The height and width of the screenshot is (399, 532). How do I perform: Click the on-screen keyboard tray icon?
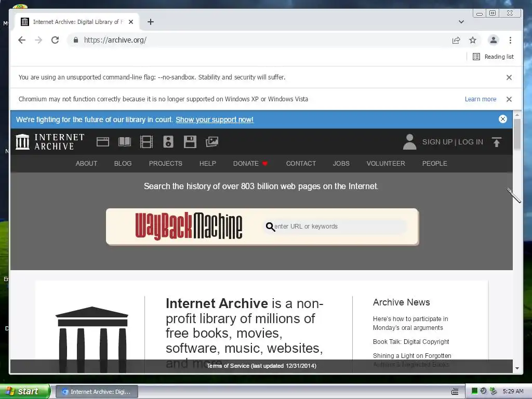point(455,392)
